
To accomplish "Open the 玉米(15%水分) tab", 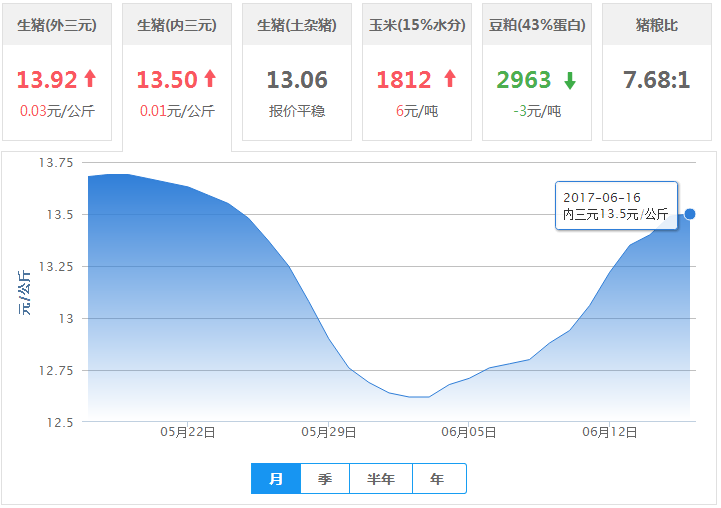I will [417, 25].
